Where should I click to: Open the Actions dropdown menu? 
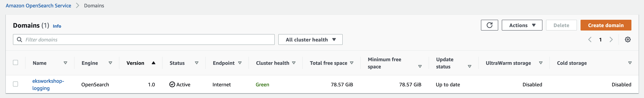tap(522, 25)
